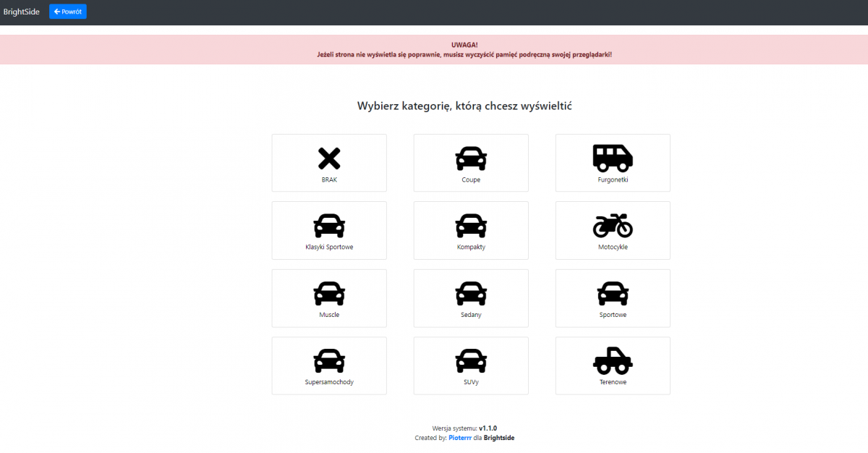Open the Furgonetki van icon
The height and width of the screenshot is (453, 868).
[x=613, y=158]
